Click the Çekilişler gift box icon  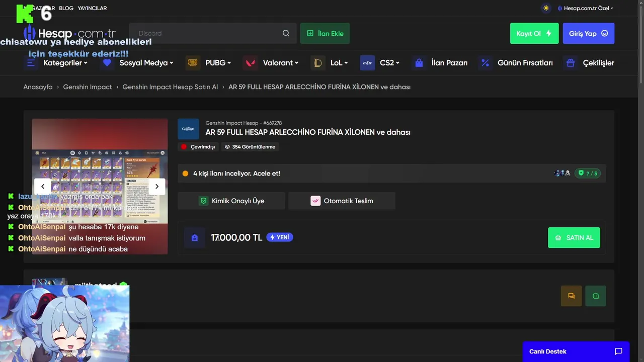(x=570, y=63)
